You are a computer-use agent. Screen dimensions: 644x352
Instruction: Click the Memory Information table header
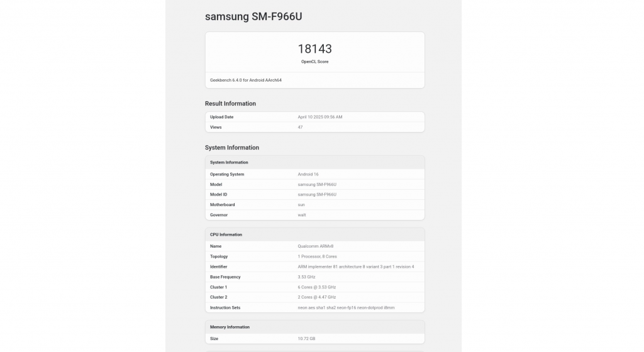230,327
